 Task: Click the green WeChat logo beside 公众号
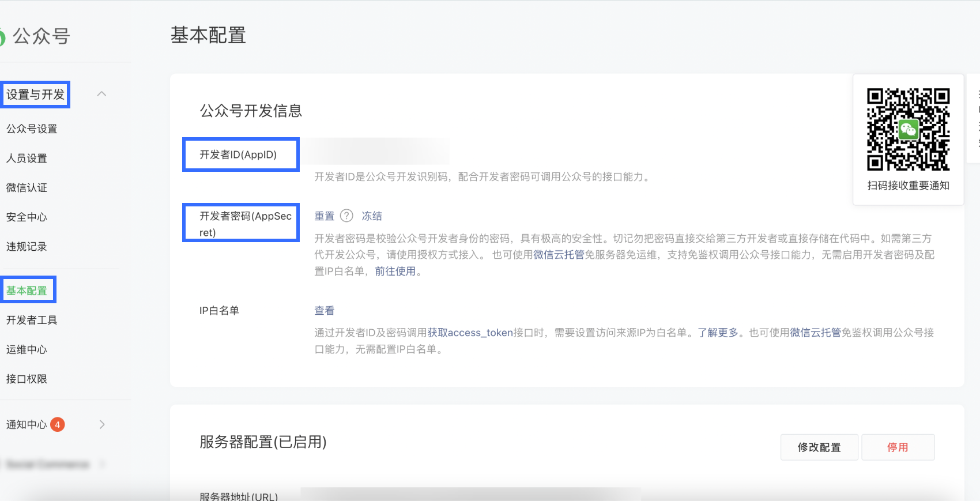(x=2, y=37)
